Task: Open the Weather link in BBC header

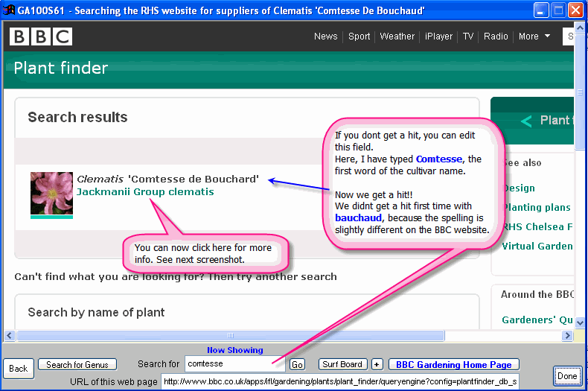Action: [x=397, y=36]
